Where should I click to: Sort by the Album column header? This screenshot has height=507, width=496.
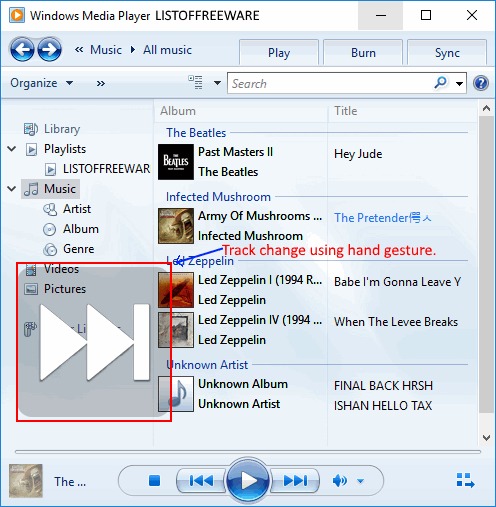click(x=241, y=111)
